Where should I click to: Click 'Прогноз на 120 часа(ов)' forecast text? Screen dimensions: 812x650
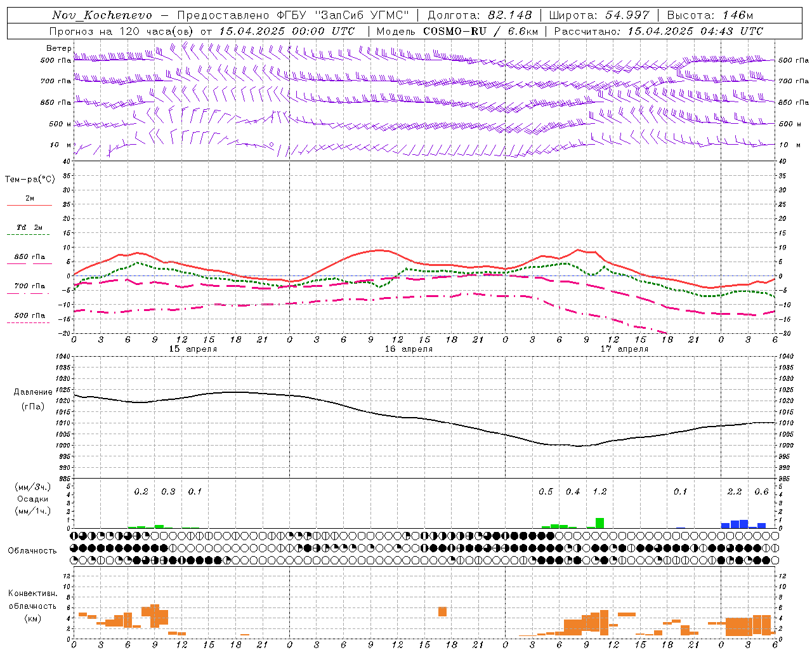(122, 31)
